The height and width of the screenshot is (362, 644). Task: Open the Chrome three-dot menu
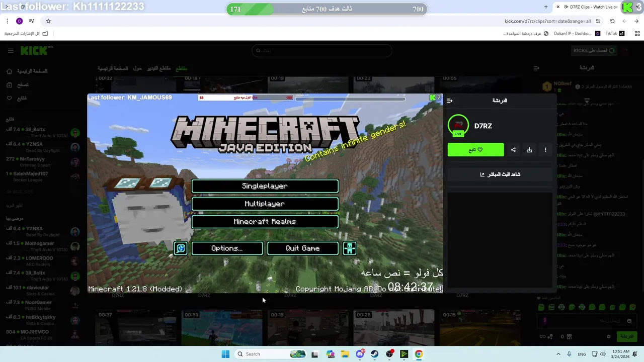[7, 21]
